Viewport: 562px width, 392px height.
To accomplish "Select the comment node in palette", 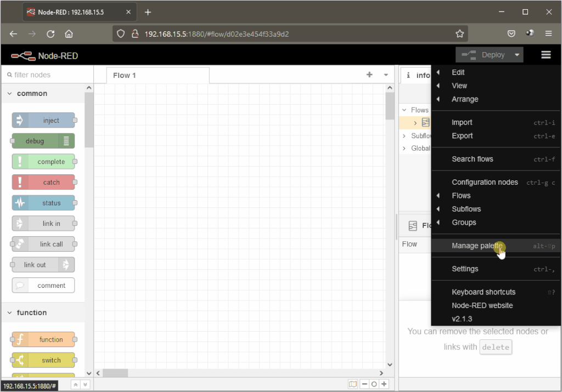I will tap(43, 285).
